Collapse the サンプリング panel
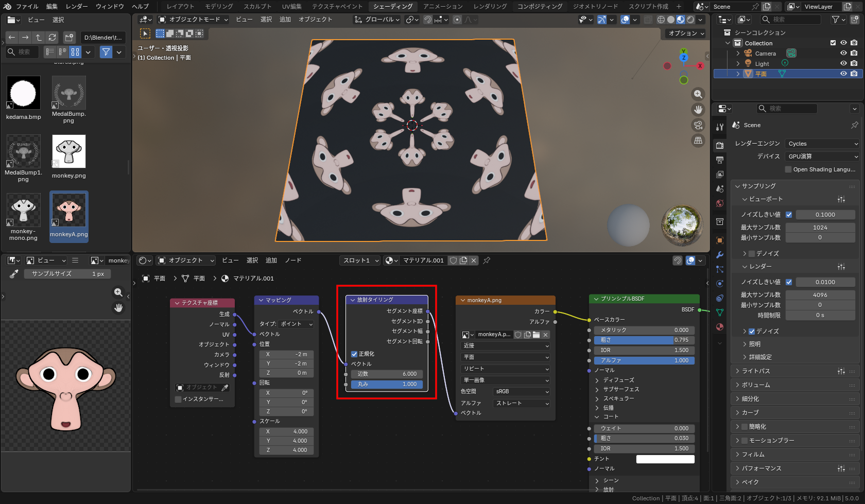This screenshot has height=504, width=865. 794,186
